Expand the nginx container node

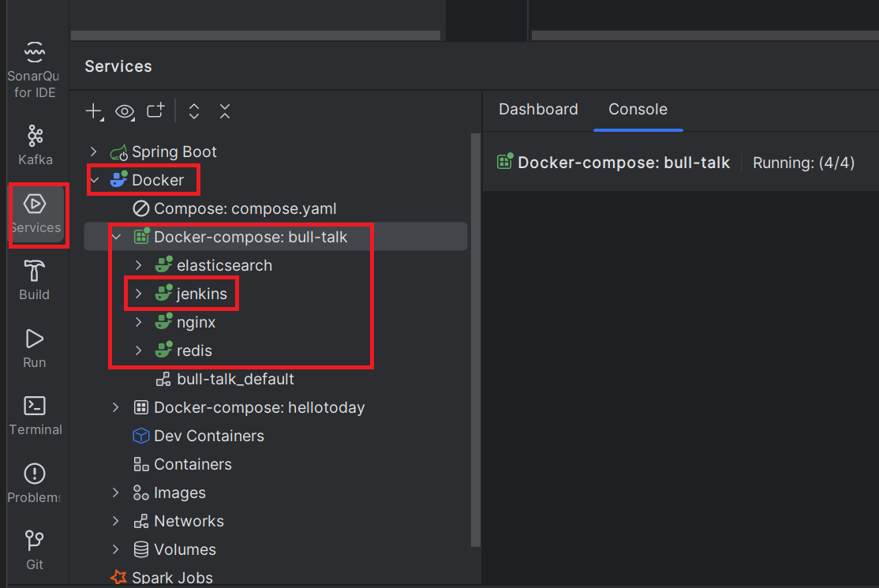click(x=138, y=322)
